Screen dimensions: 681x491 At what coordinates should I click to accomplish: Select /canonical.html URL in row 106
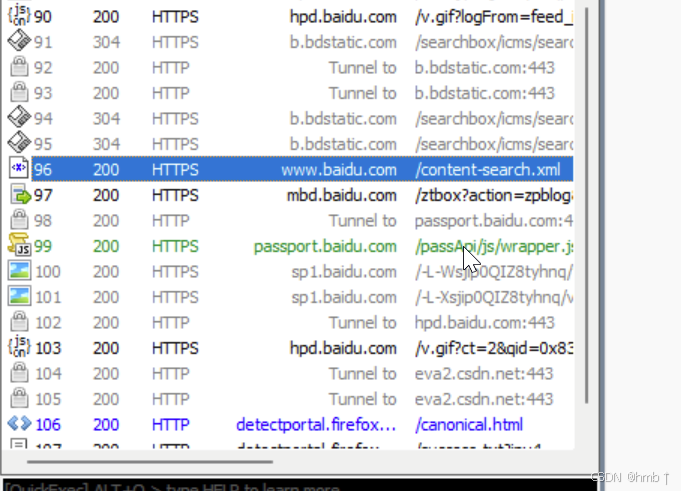click(469, 425)
